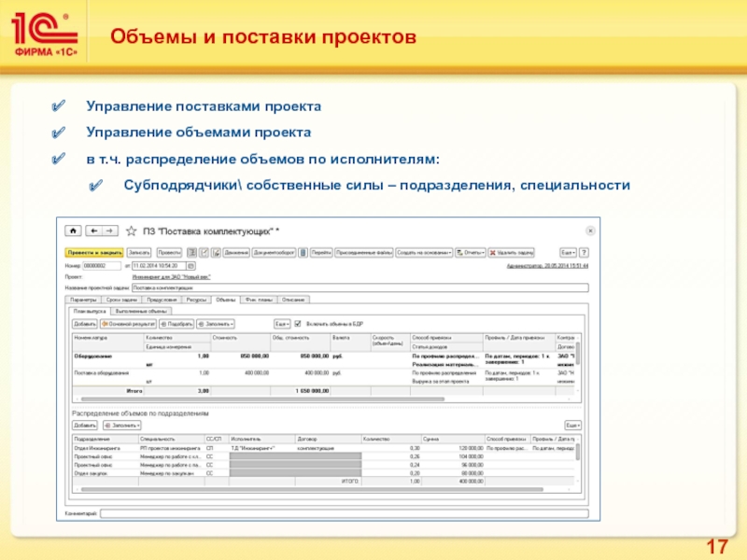The image size is (747, 560).
Task: Click the 'Записать' button
Action: pyautogui.click(x=139, y=252)
